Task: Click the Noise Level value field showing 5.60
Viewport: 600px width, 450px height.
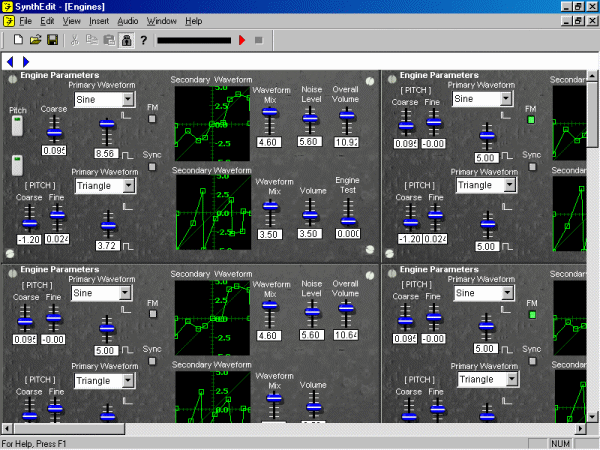Action: pyautogui.click(x=310, y=143)
